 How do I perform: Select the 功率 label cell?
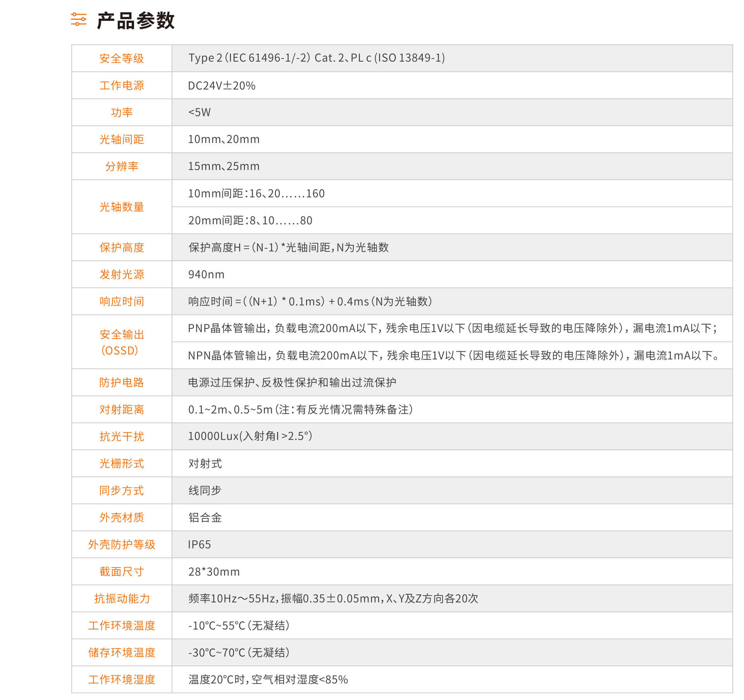(x=122, y=112)
